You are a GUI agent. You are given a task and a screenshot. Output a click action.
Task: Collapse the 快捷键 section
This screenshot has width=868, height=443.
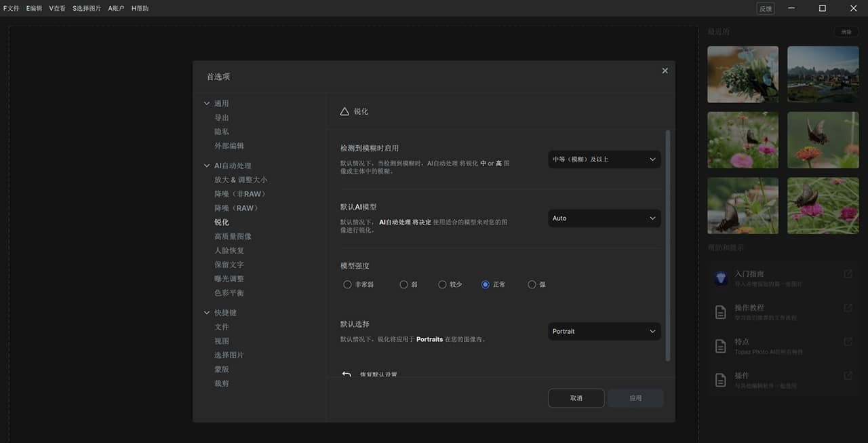207,313
